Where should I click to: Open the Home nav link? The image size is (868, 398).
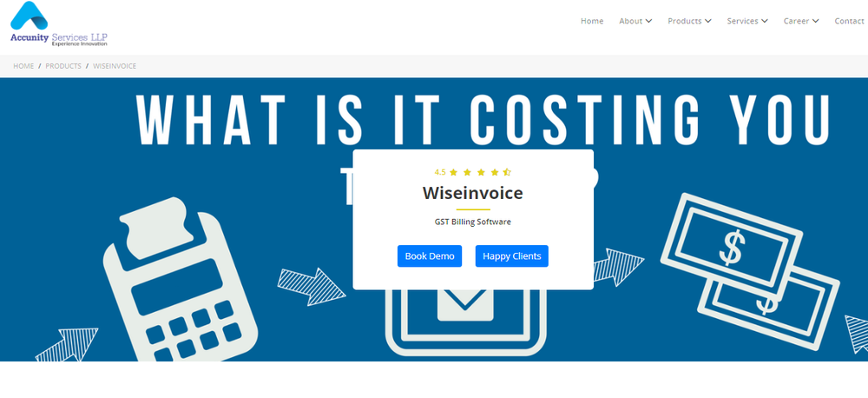click(x=592, y=21)
